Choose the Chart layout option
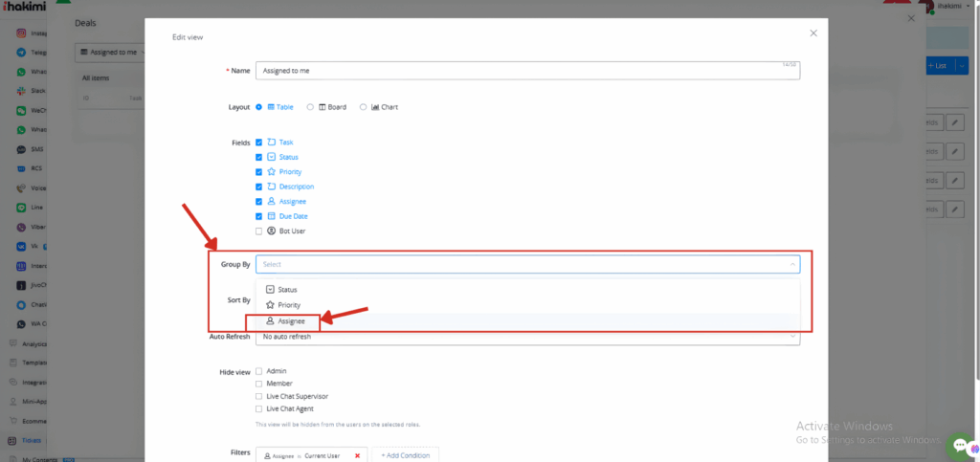The height and width of the screenshot is (462, 980). point(364,107)
